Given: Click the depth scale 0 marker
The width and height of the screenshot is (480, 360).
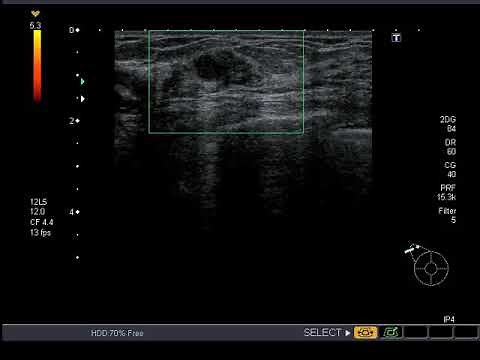Looking at the screenshot, I should point(74,30).
